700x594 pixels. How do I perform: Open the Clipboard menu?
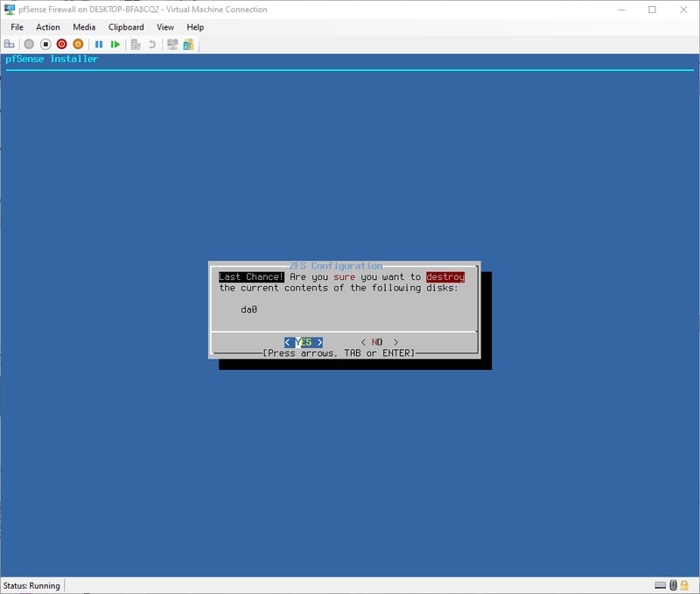pos(126,27)
